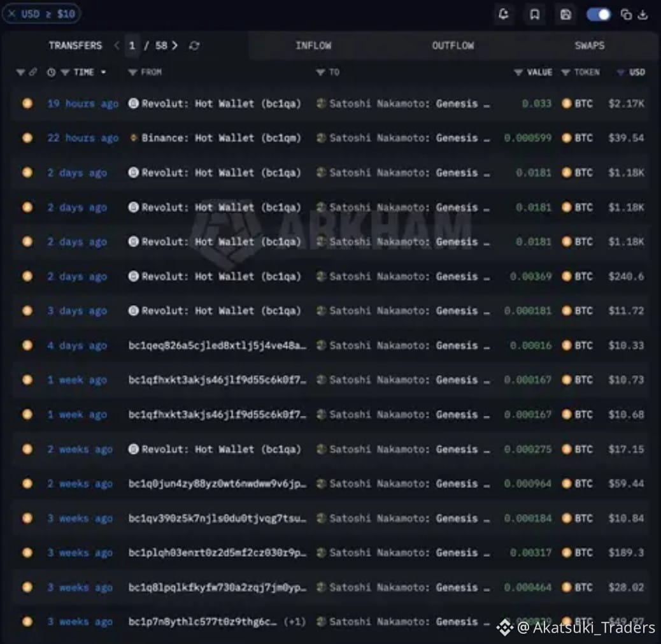Open the 22 hours ago transaction link
This screenshot has height=644, width=661.
point(83,138)
